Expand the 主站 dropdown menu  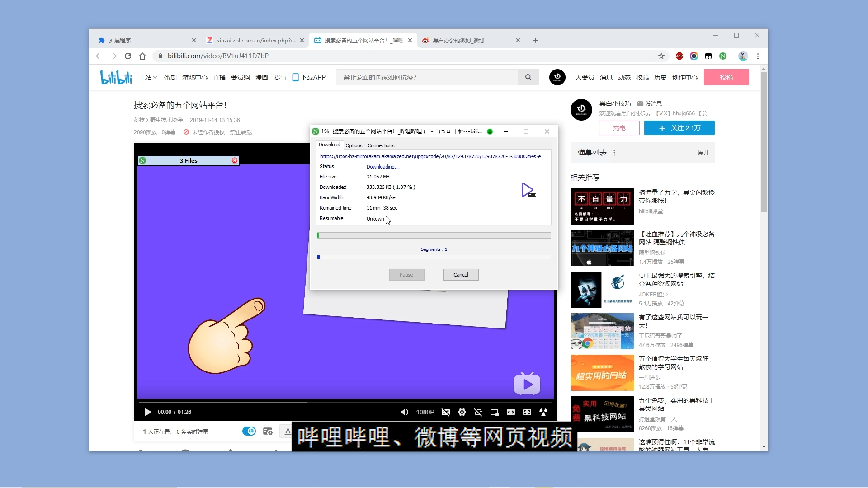point(148,77)
